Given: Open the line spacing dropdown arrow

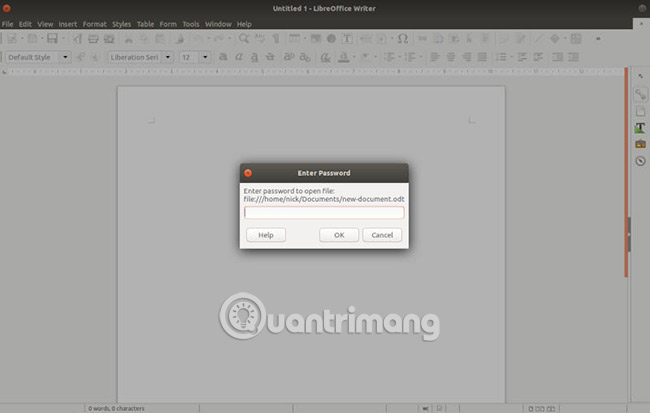Looking at the screenshot, I should [x=512, y=57].
